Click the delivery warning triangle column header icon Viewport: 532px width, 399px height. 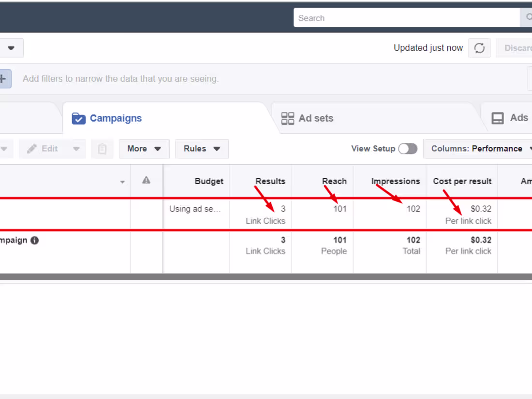pyautogui.click(x=146, y=181)
